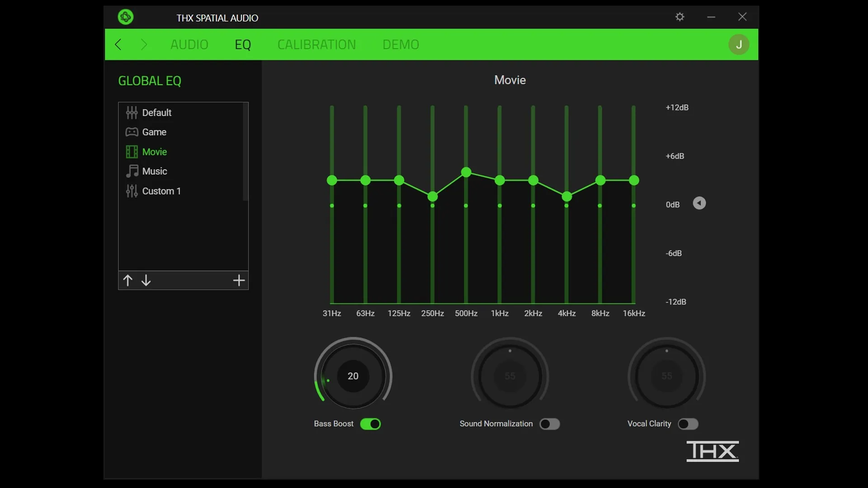Collapse the 0dB reference arrow indicator
This screenshot has width=868, height=488.
(698, 203)
